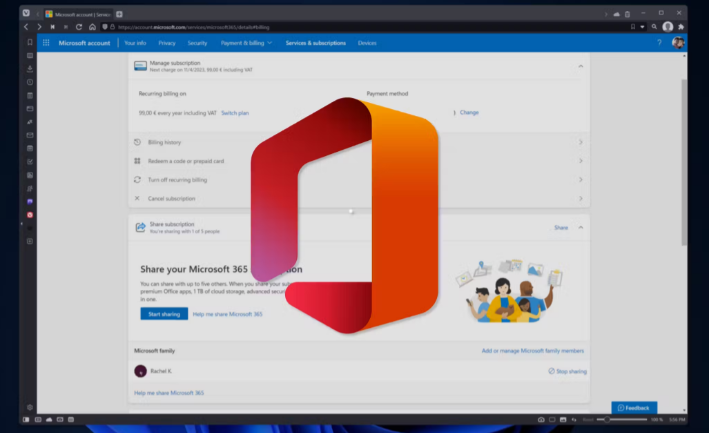Screen dimensions: 709x433
Task: Open the Feedback button
Action: 634,408
